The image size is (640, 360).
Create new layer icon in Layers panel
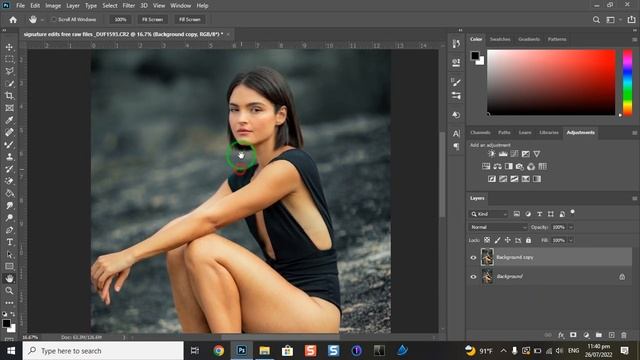[611, 335]
